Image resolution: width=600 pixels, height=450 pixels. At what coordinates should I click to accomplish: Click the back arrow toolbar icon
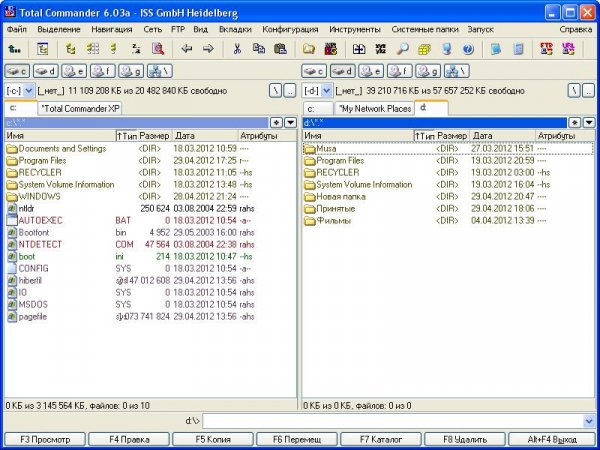click(187, 49)
